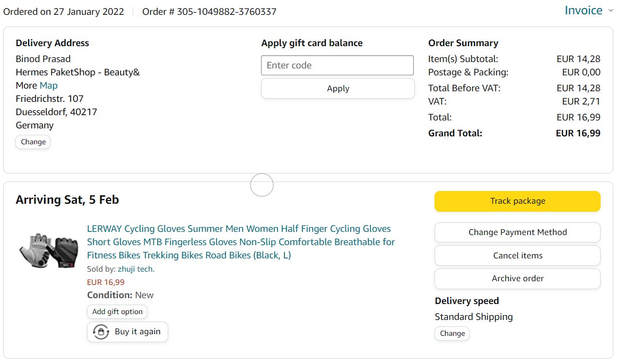
Task: Select Change Payment Method
Action: 517,232
